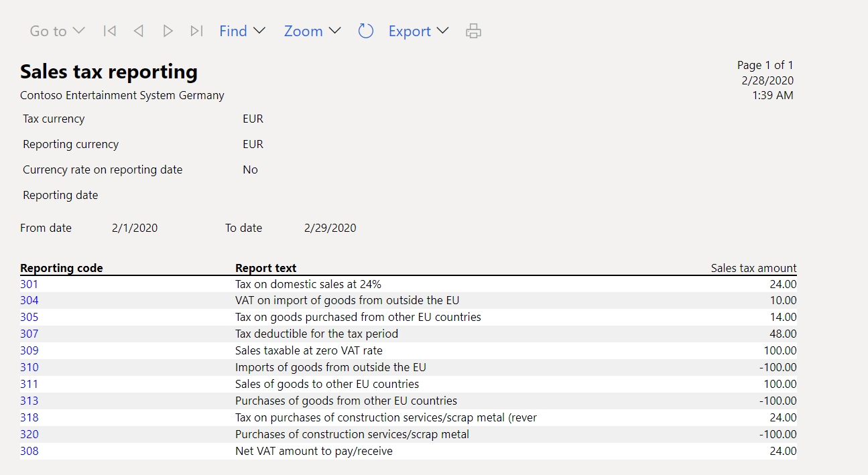Click the Tax currency EUR value
This screenshot has width=868, height=475.
[253, 119]
